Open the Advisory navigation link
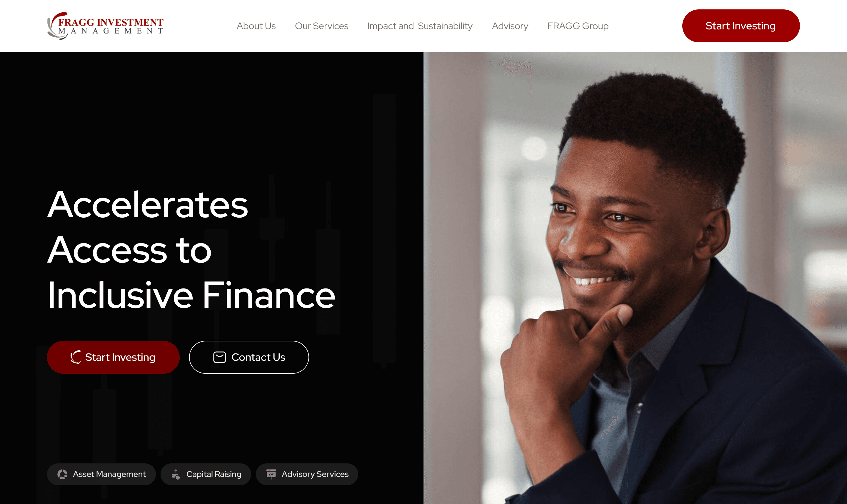Image resolution: width=847 pixels, height=504 pixels. click(x=510, y=26)
